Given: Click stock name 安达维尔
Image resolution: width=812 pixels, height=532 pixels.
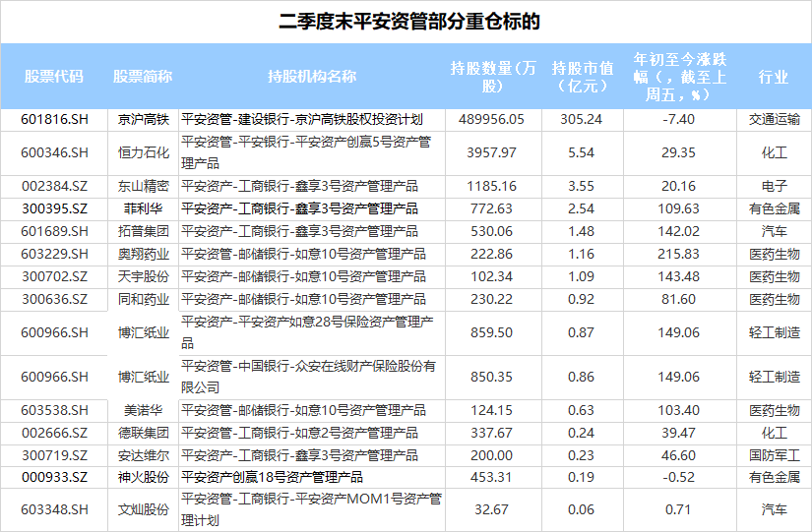Looking at the screenshot, I should 144,456.
